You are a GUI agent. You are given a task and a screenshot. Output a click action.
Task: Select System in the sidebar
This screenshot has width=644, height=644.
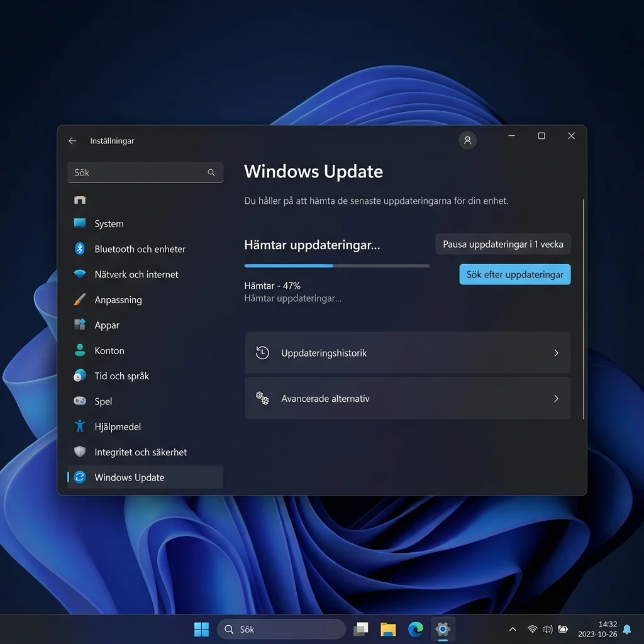pyautogui.click(x=145, y=223)
